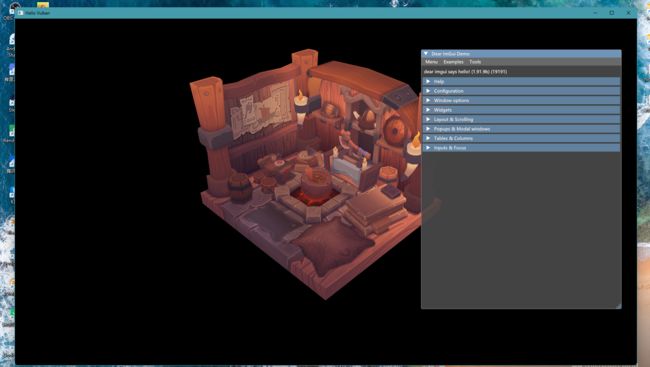Image resolution: width=650 pixels, height=367 pixels.
Task: Expand the Widgets section
Action: tap(521, 110)
